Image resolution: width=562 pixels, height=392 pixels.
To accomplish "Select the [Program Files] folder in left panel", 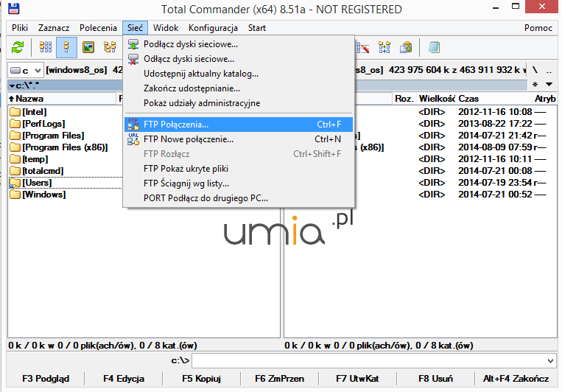I will 52,136.
